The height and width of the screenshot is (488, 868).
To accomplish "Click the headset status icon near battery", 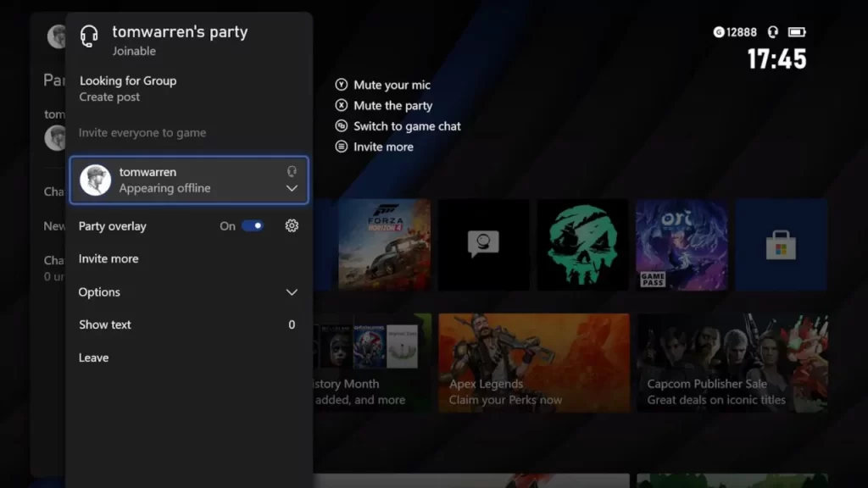I will [772, 32].
